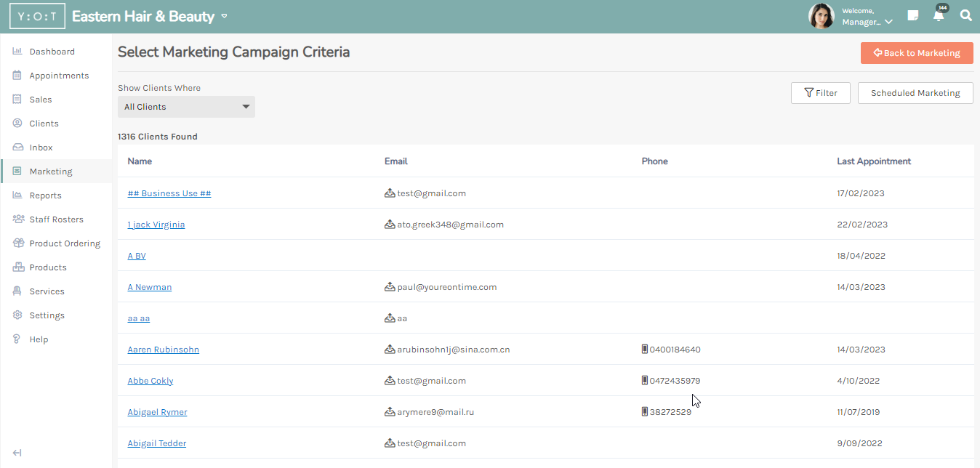Open Staff Rosters page
Viewport: 980px width, 468px height.
coord(56,219)
